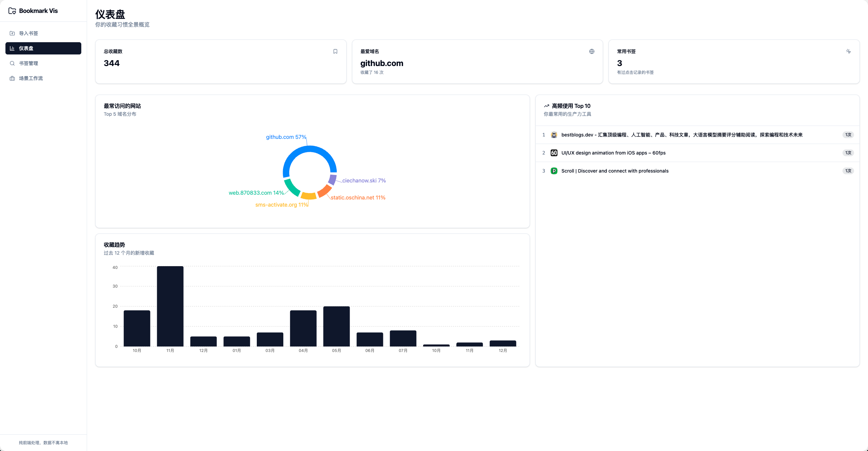Click the import bookmarks folder icon
Viewport: 868px width, 451px height.
(x=12, y=33)
